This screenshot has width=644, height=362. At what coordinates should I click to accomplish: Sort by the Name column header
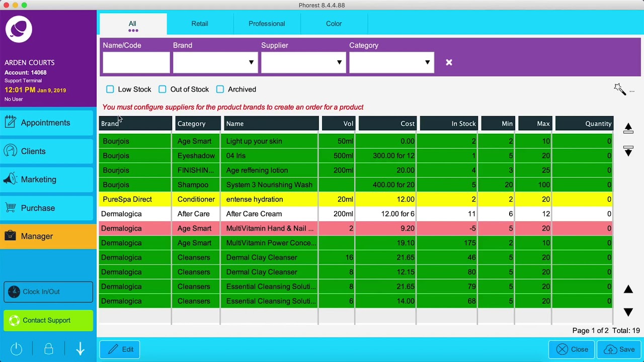click(x=271, y=124)
